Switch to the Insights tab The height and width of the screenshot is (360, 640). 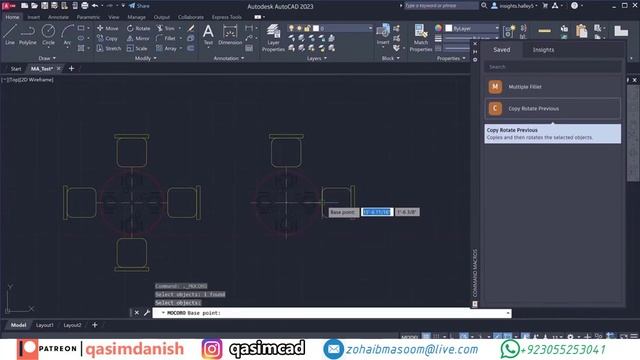[x=543, y=50]
